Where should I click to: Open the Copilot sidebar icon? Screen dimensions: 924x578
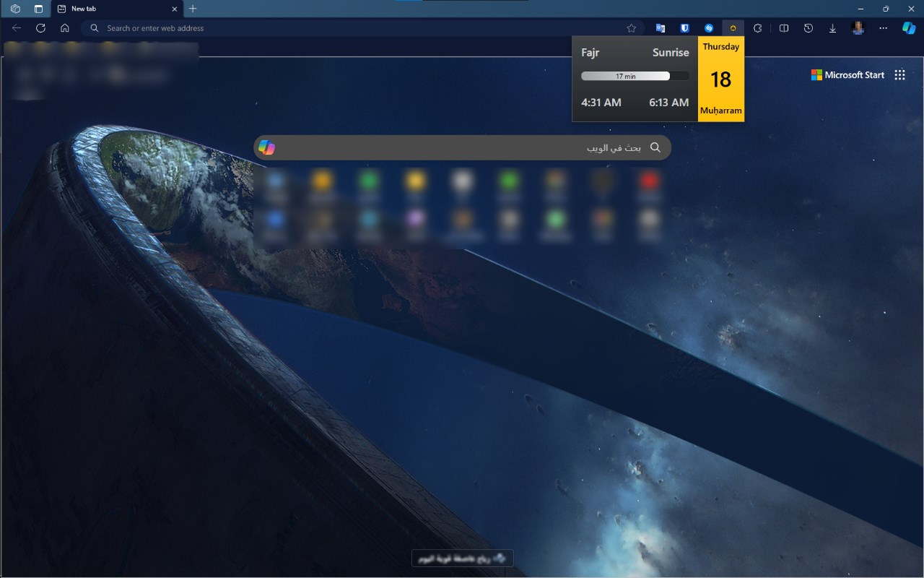(909, 28)
